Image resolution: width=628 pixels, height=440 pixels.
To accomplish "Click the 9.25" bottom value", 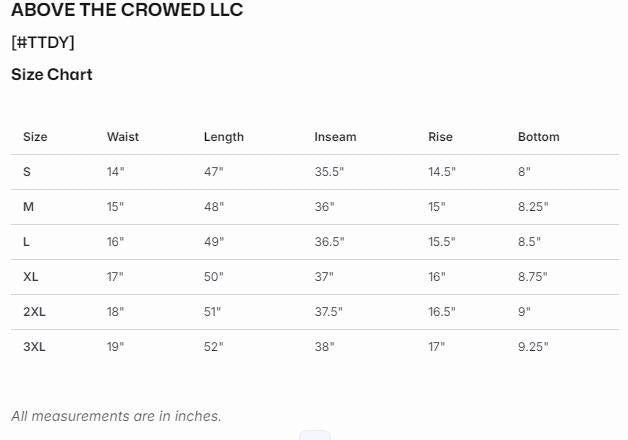I will click(x=533, y=347).
